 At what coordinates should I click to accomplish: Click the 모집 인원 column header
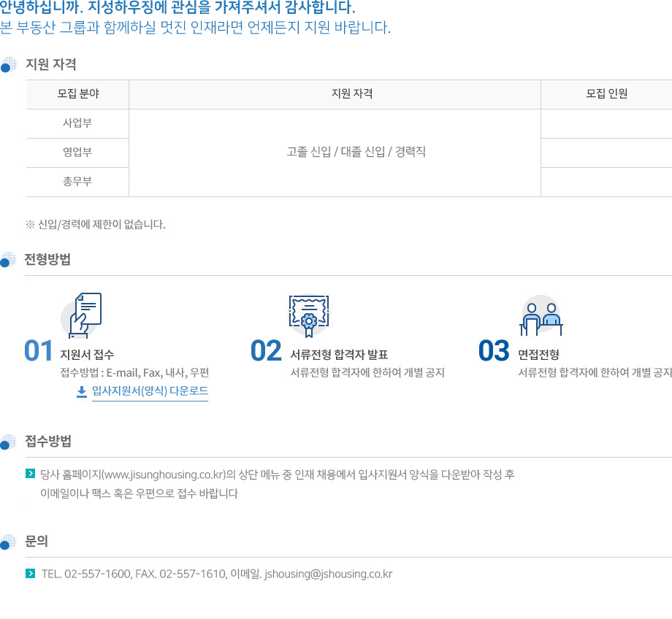[x=606, y=94]
